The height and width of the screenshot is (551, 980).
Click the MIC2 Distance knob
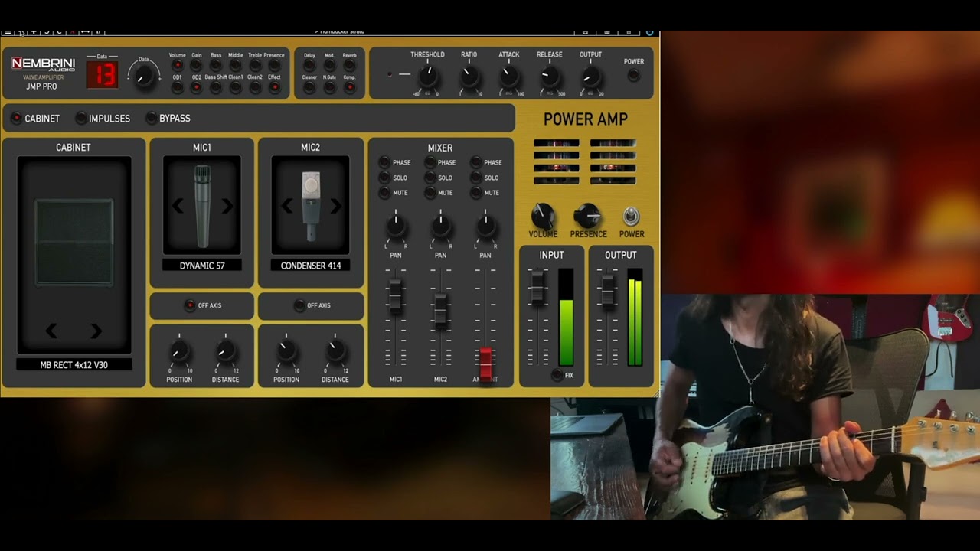point(335,351)
